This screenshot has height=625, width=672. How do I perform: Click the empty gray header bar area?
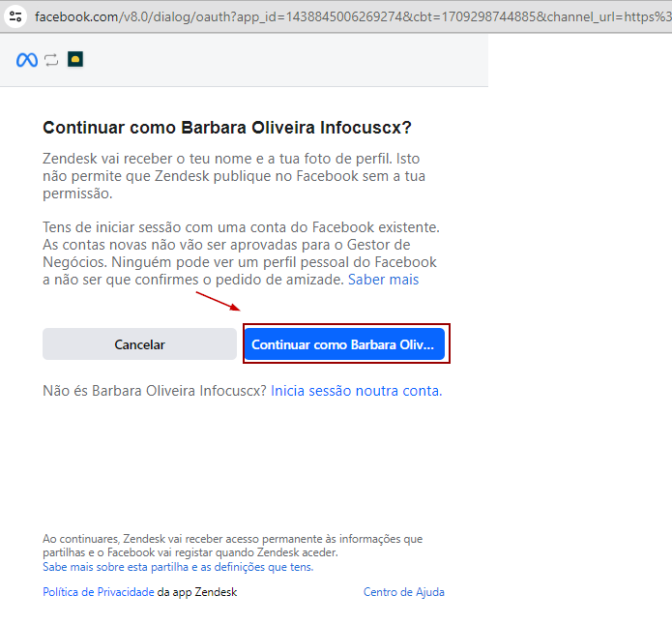pos(290,60)
